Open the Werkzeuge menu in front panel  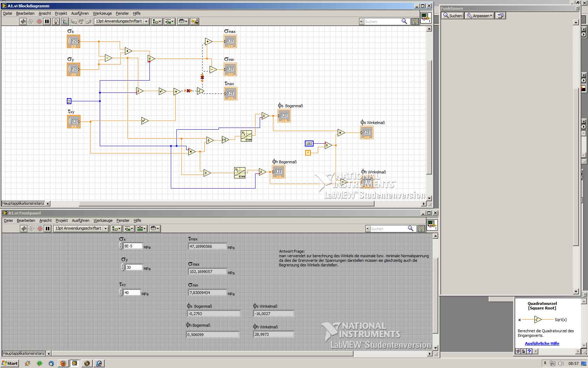(103, 220)
